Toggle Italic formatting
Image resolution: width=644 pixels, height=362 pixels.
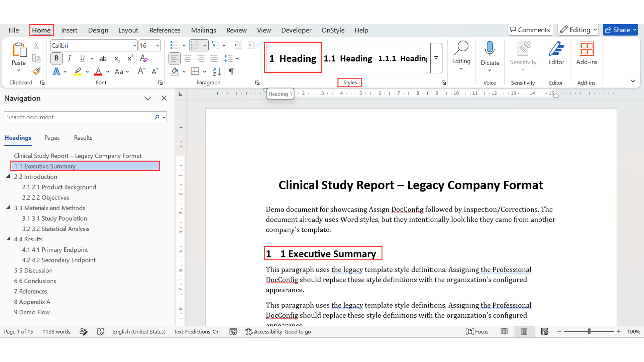click(x=69, y=59)
